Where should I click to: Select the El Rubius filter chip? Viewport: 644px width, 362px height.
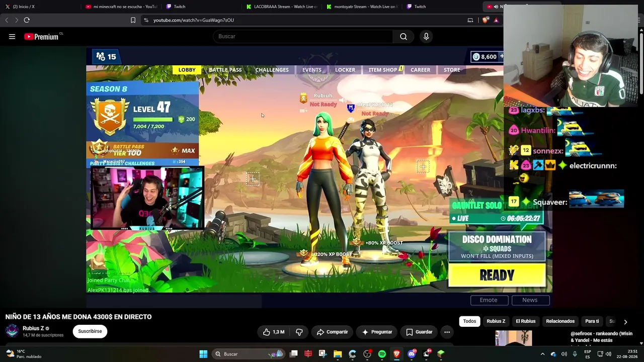(x=525, y=321)
